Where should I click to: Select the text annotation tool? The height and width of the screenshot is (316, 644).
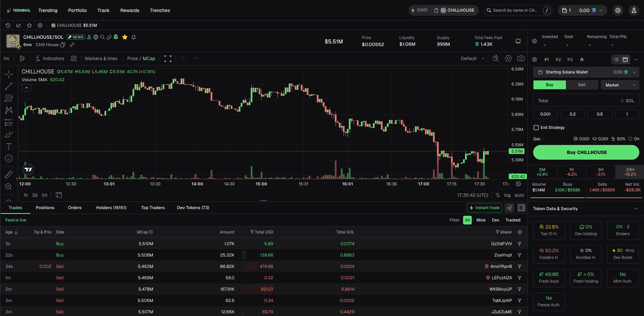coord(9,146)
